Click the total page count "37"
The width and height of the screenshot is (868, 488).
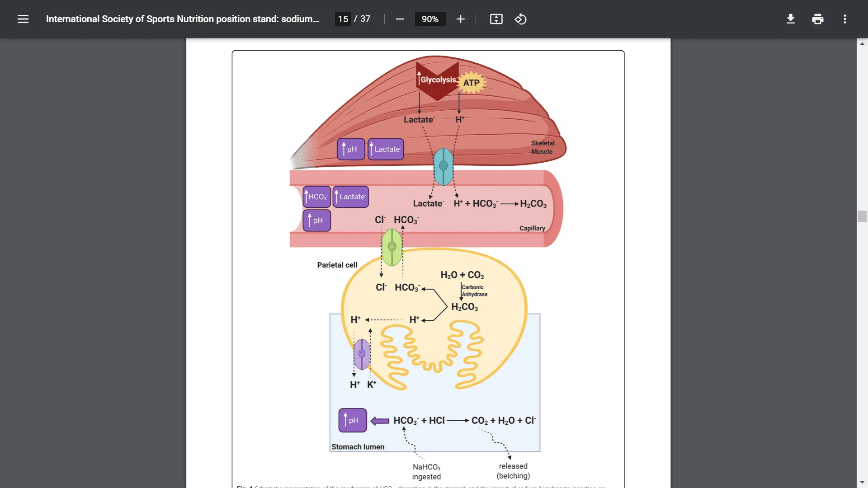pyautogui.click(x=365, y=19)
